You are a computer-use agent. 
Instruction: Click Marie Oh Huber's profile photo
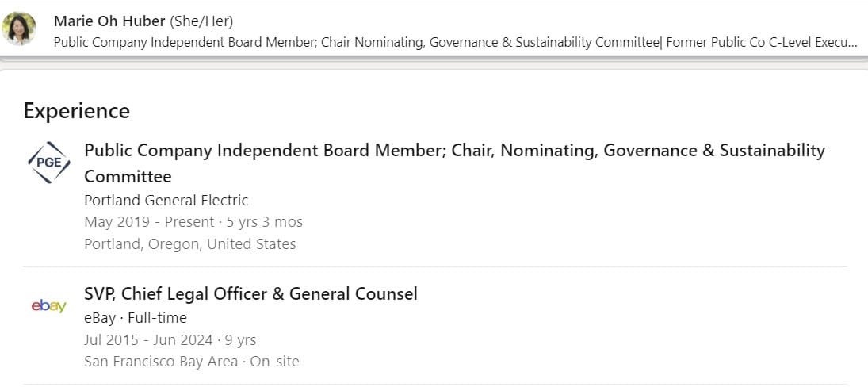click(19, 29)
